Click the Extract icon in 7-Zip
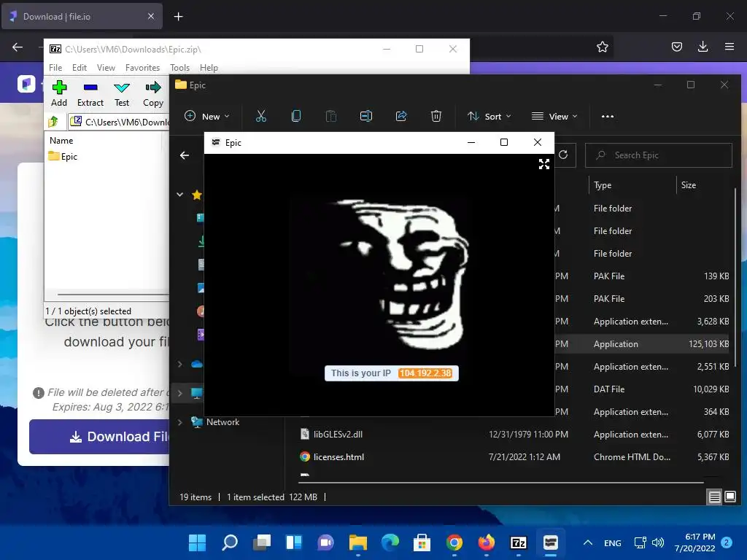Screen dimensions: 747x560 90,94
